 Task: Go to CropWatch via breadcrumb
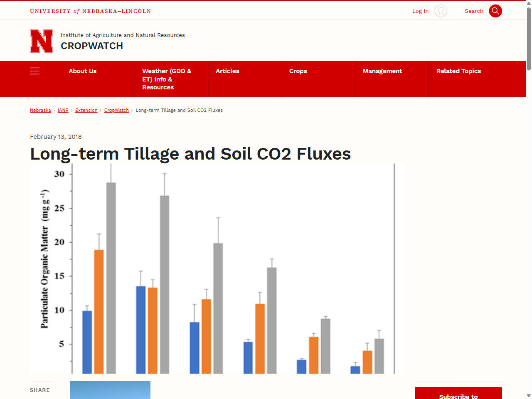coord(116,110)
